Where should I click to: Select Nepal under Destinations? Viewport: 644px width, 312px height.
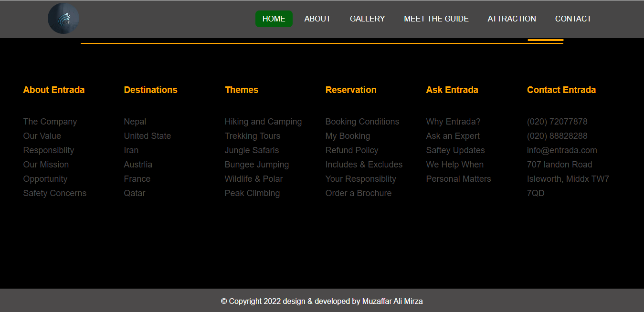135,122
